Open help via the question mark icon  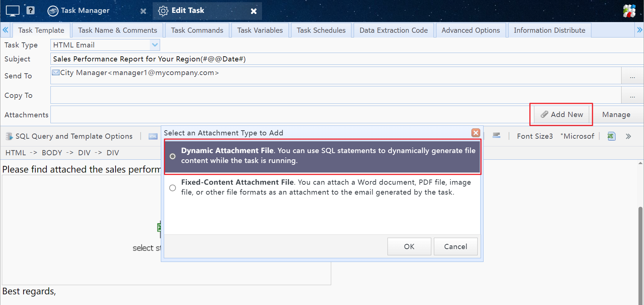click(x=31, y=10)
